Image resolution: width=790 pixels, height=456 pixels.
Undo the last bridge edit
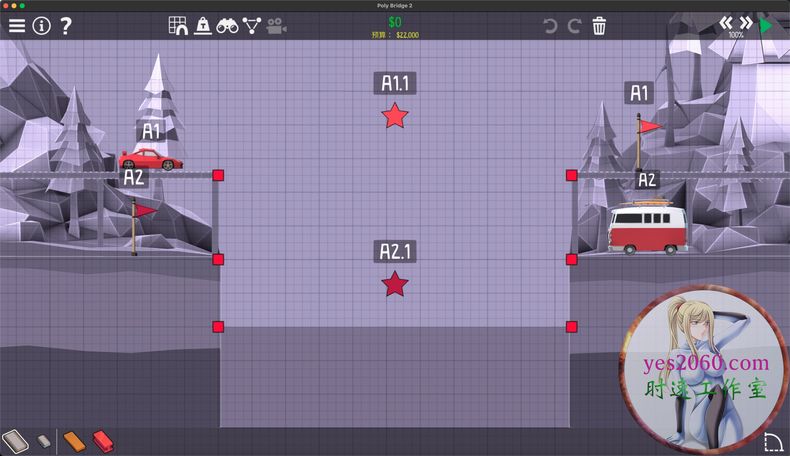pyautogui.click(x=550, y=26)
